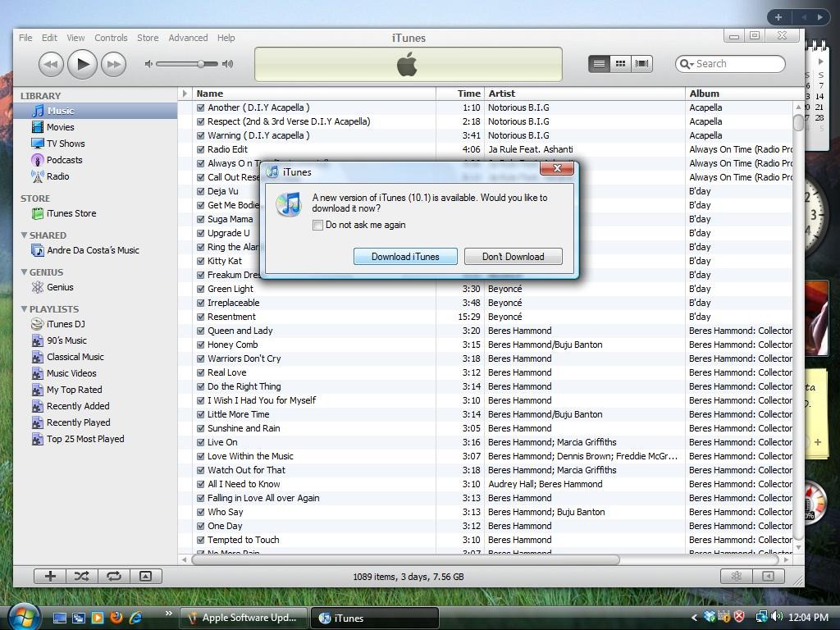Viewport: 840px width, 630px height.
Task: Open the Controls menu
Action: click(x=111, y=38)
